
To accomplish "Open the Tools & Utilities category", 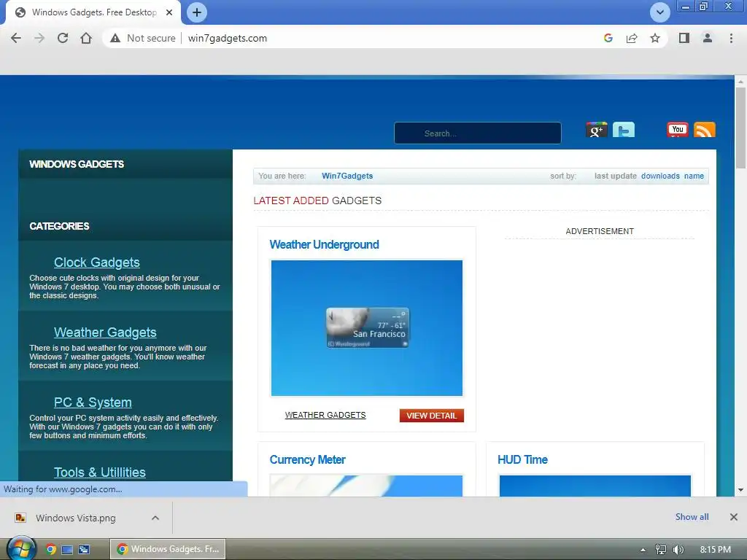I will tap(99, 472).
